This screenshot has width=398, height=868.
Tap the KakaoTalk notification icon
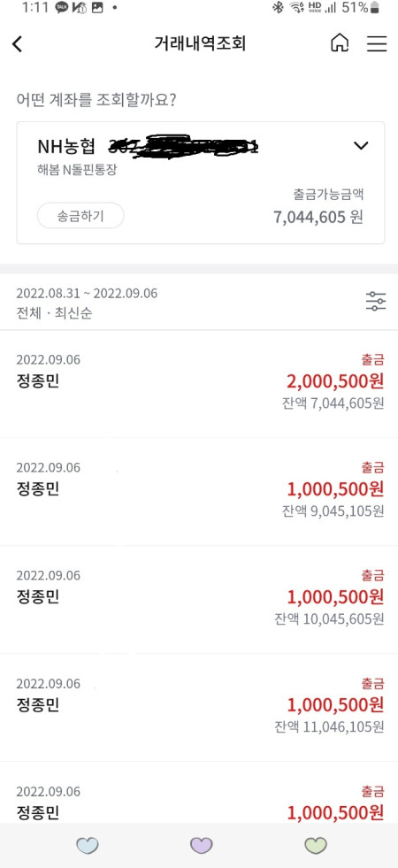point(61,8)
